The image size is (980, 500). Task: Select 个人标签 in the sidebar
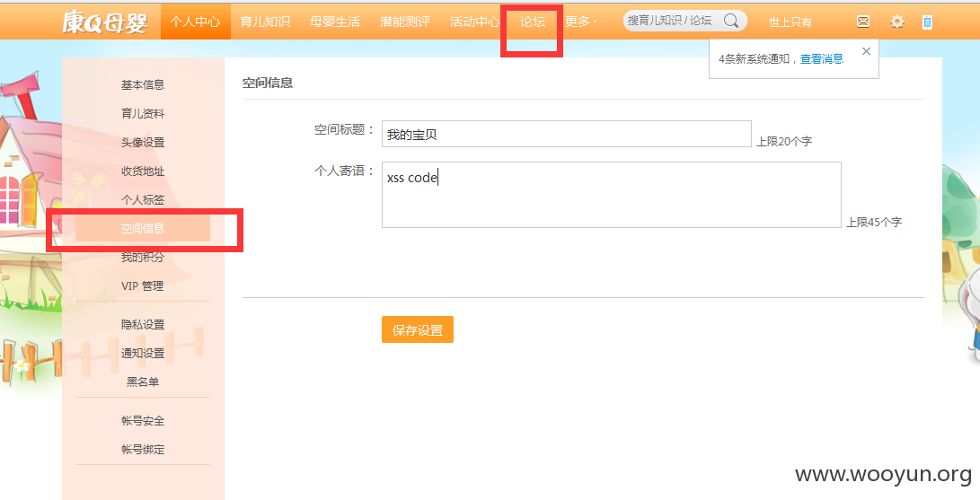(143, 200)
